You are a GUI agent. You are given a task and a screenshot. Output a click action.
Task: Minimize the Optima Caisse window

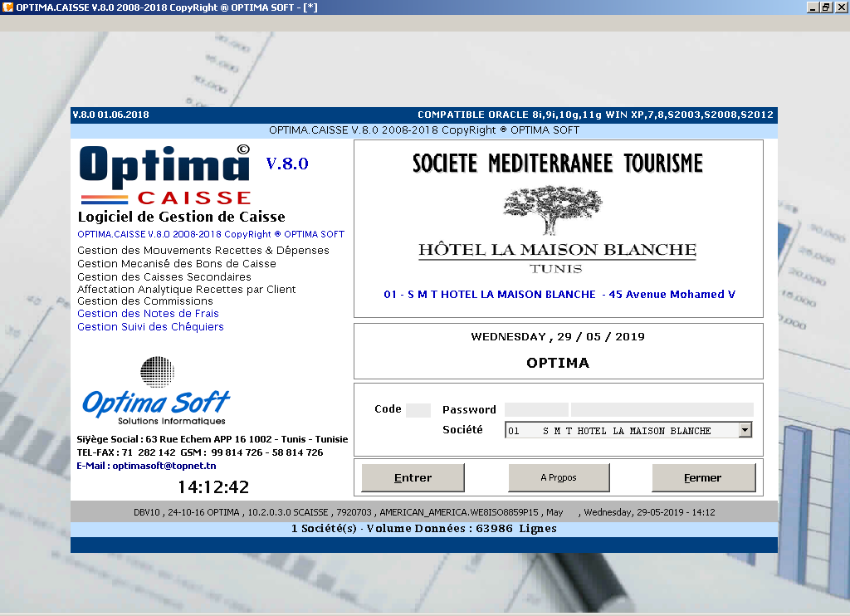tap(813, 7)
